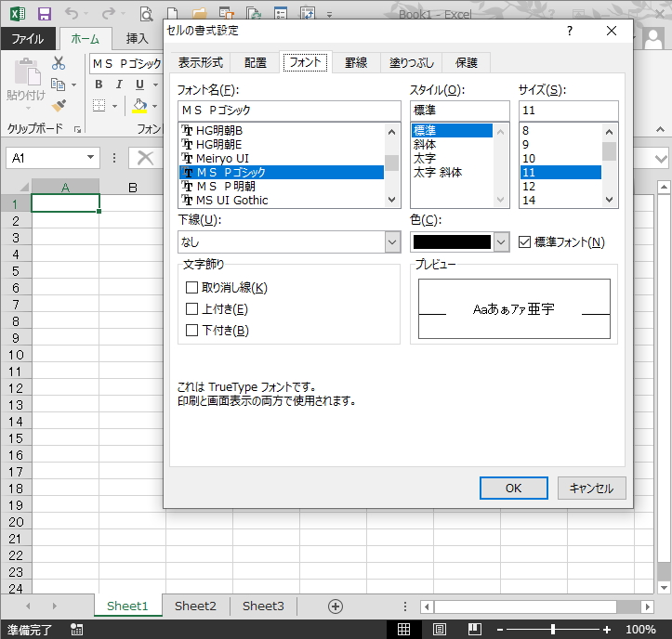672x639 pixels.
Task: Switch to Sheet2 tab
Action: click(x=195, y=606)
